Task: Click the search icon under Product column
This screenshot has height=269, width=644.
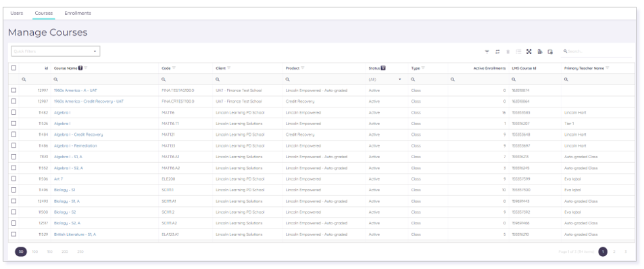Action: pyautogui.click(x=287, y=80)
